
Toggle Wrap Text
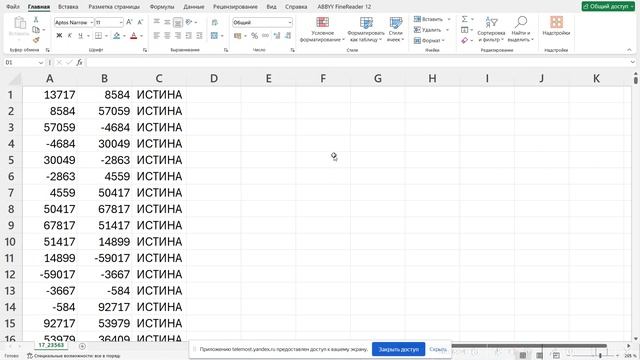tap(215, 22)
